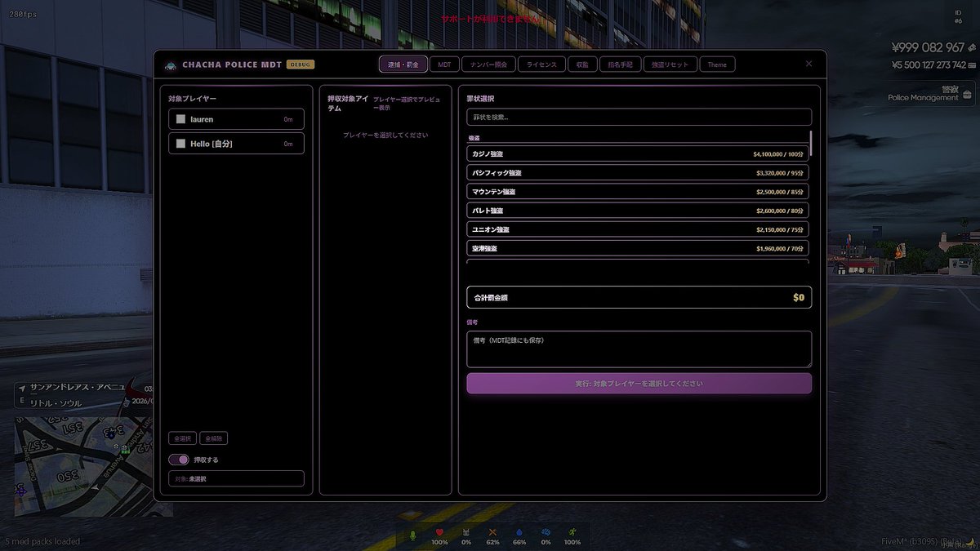Screen dimensions: 980x551
Task: Click the プレイヤーを選択してください message
Action: [385, 135]
